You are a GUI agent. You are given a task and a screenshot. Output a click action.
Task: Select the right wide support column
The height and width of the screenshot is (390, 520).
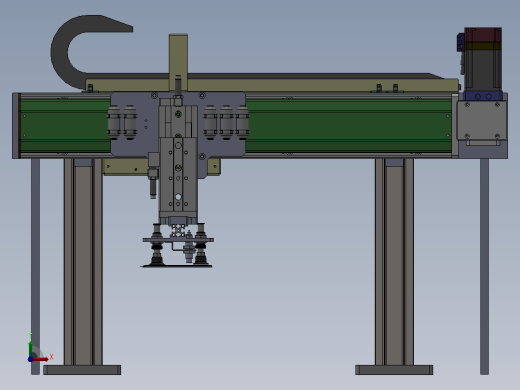pyautogui.click(x=395, y=262)
